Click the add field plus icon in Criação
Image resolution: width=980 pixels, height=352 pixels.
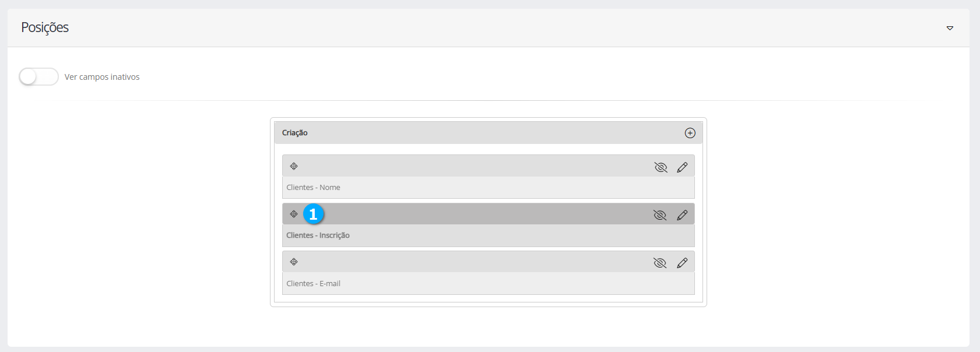point(690,133)
